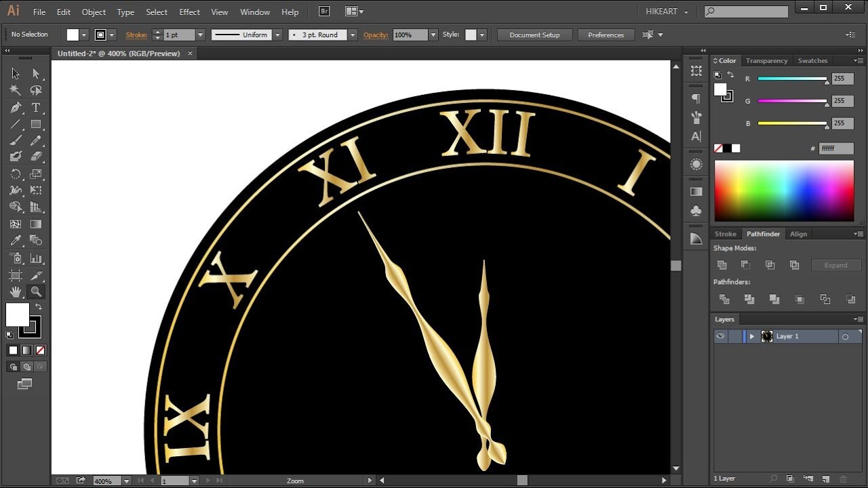Select the Hand tool
Image resolution: width=868 pixels, height=488 pixels.
click(16, 292)
